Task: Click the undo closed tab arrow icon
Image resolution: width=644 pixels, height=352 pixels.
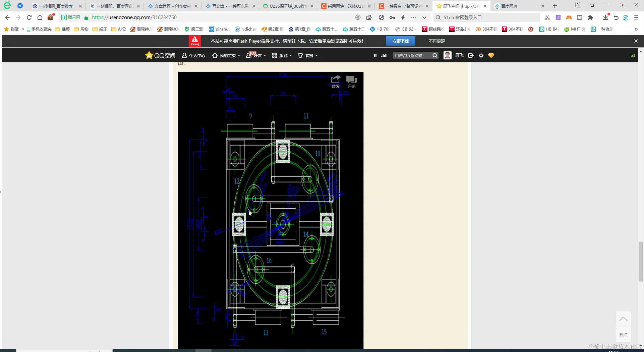Action: coord(616,17)
